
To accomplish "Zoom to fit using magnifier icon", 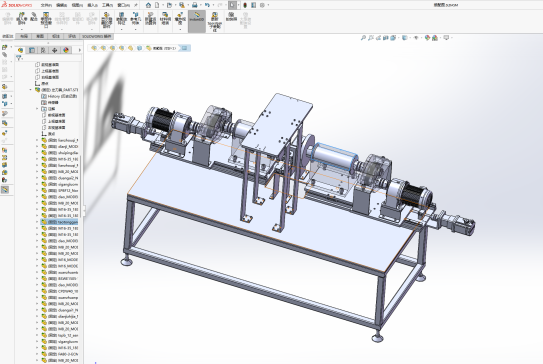I will (x=363, y=38).
